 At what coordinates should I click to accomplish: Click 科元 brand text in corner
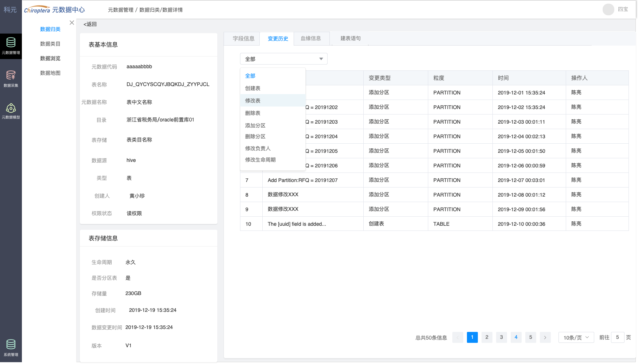point(10,9)
